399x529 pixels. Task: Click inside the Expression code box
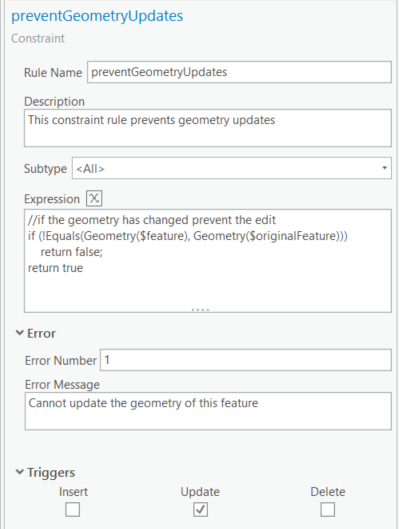click(208, 261)
